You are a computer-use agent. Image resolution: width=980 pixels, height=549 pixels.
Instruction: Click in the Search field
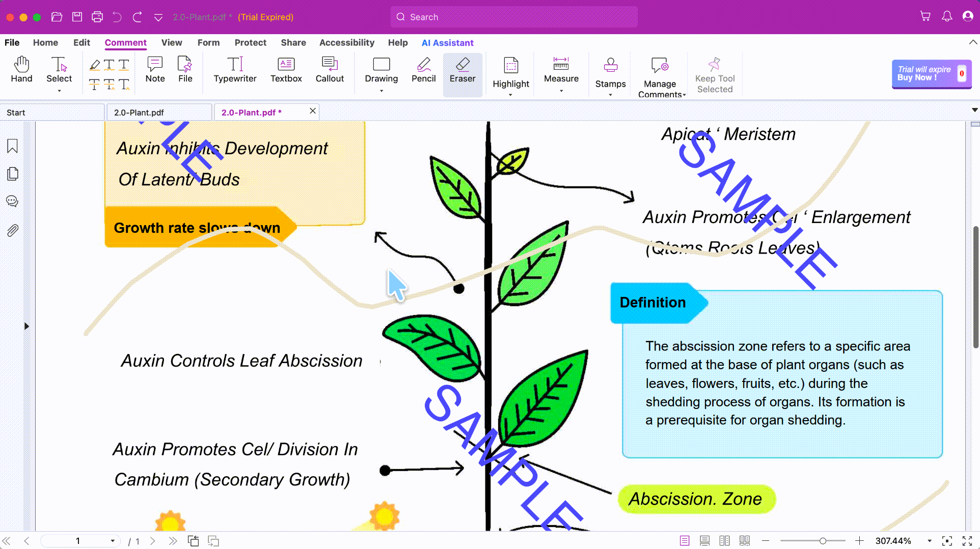click(513, 17)
